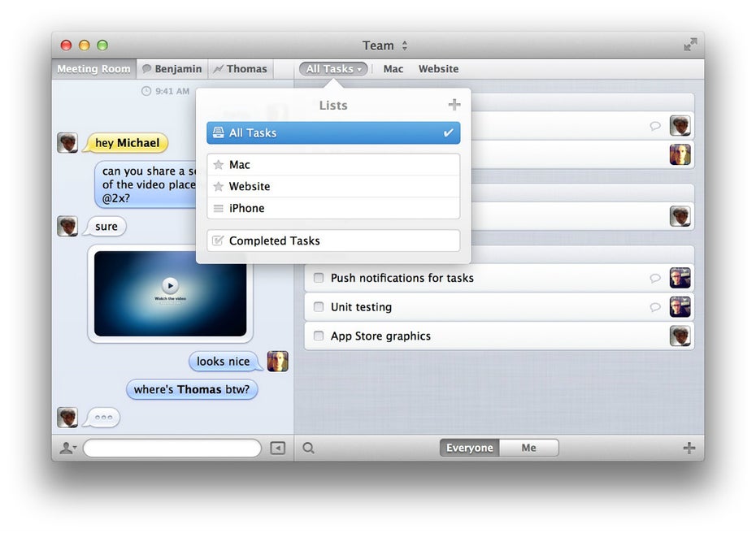
Task: Open comment bubble on Unit testing task
Action: tap(655, 307)
